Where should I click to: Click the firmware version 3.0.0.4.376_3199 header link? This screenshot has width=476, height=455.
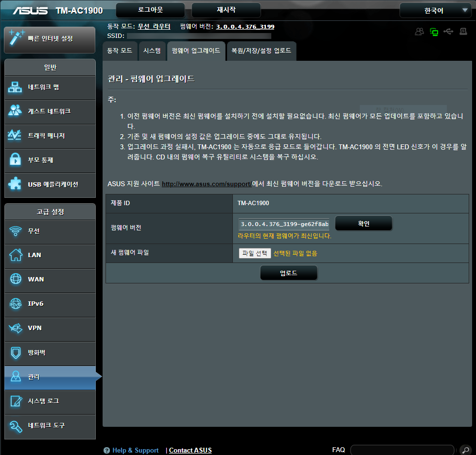245,27
